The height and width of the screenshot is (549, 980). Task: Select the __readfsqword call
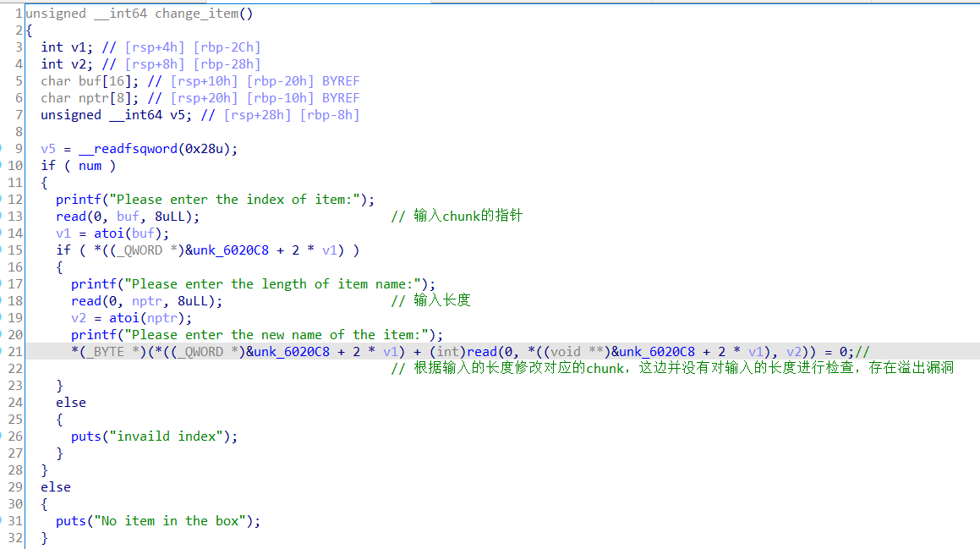[128, 148]
